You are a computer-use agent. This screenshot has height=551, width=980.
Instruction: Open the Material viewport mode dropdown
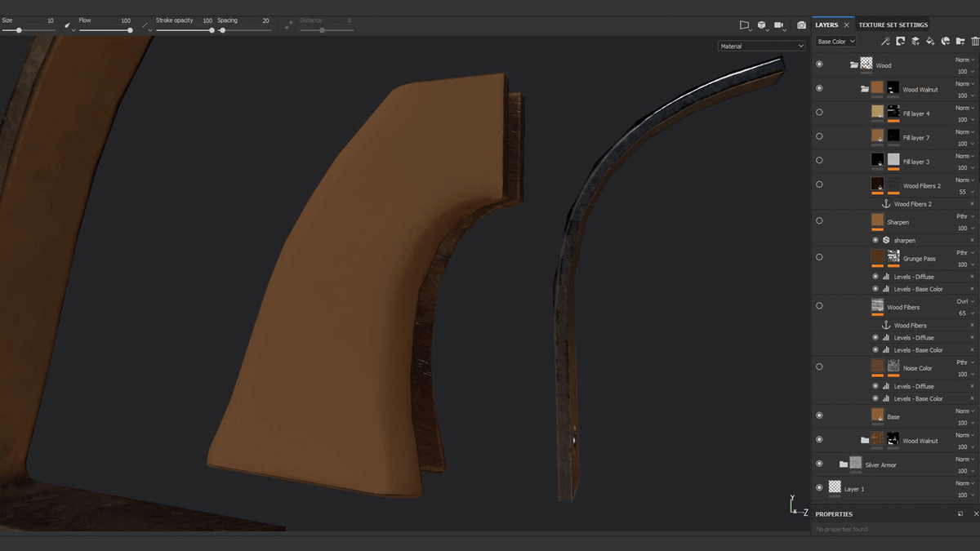pyautogui.click(x=761, y=47)
